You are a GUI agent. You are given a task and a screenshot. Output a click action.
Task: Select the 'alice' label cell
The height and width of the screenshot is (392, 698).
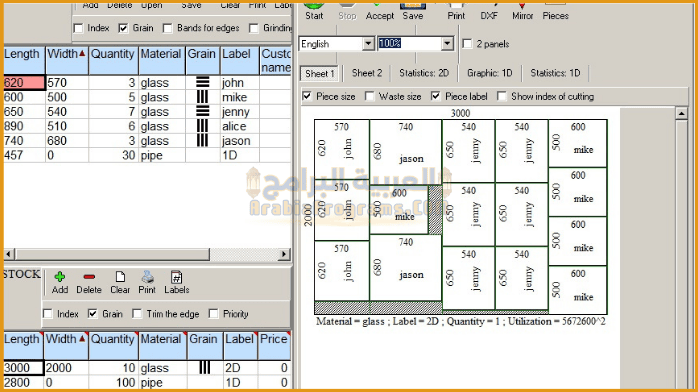click(x=239, y=126)
